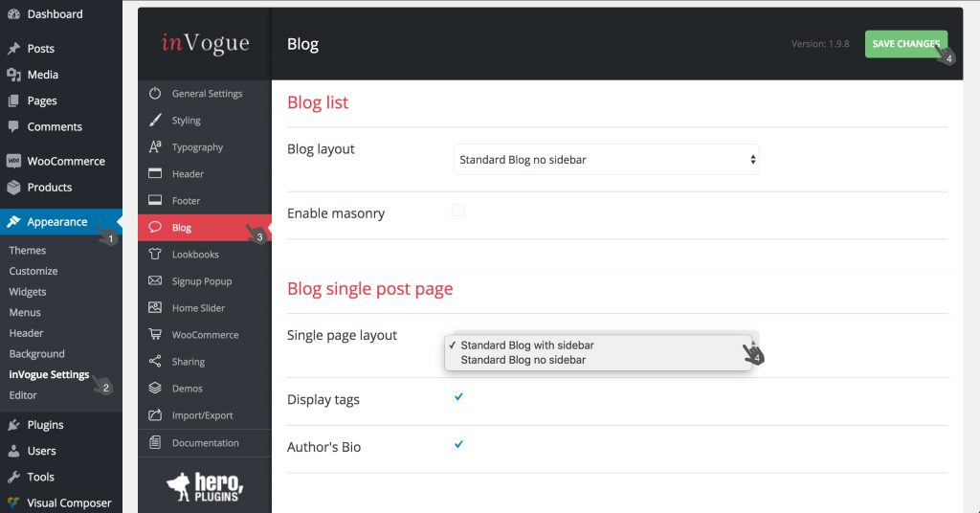980x513 pixels.
Task: Open Signup Popup settings section
Action: tap(205, 281)
